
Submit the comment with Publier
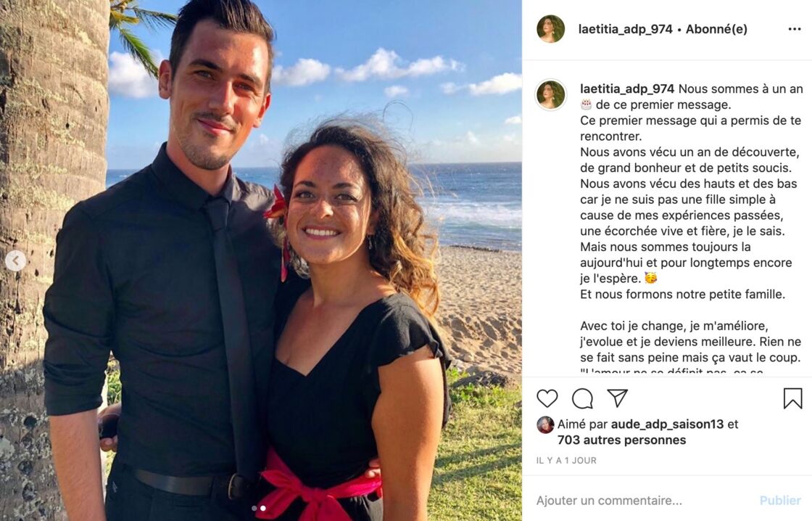click(x=780, y=500)
